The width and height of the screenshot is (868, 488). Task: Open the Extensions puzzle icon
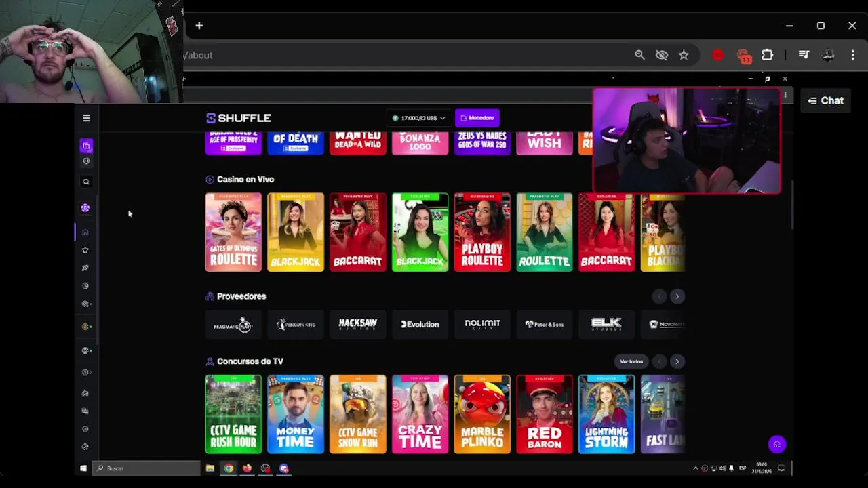(767, 55)
